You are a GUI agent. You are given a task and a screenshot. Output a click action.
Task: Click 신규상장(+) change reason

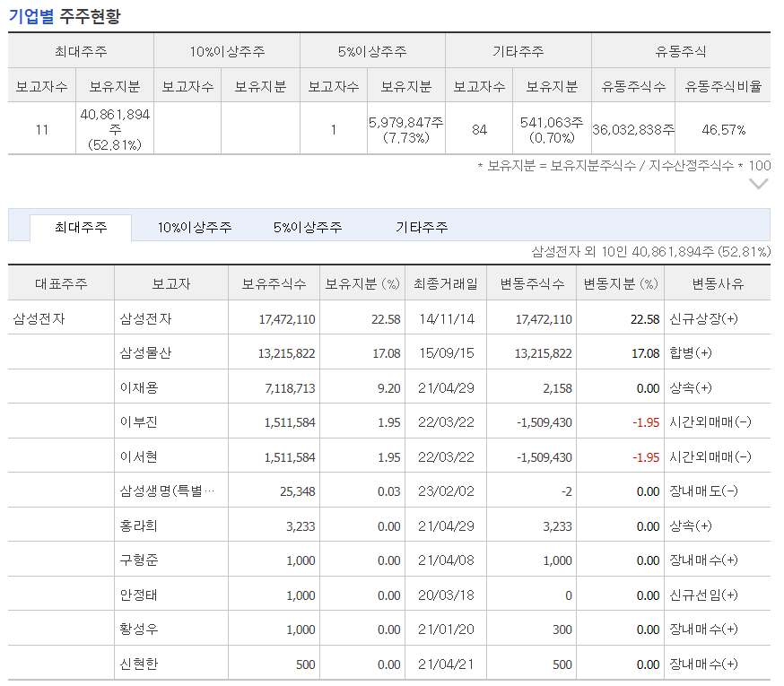(703, 319)
